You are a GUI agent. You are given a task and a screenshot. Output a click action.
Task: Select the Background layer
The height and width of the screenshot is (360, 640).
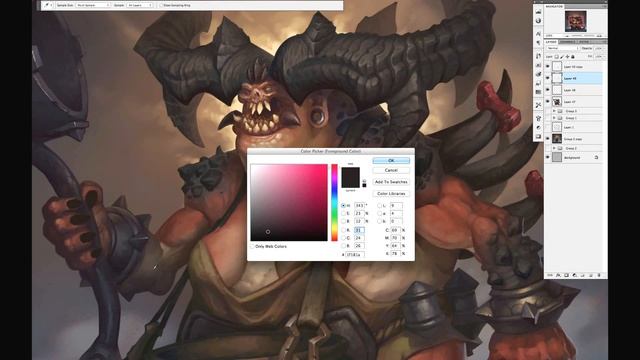pyautogui.click(x=574, y=158)
